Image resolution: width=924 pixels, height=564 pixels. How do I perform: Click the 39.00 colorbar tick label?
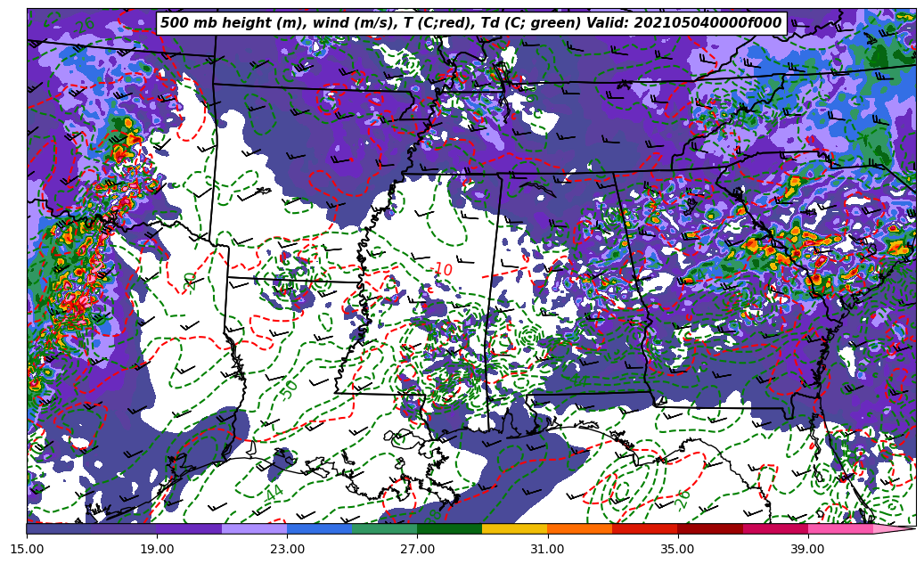pyautogui.click(x=807, y=550)
